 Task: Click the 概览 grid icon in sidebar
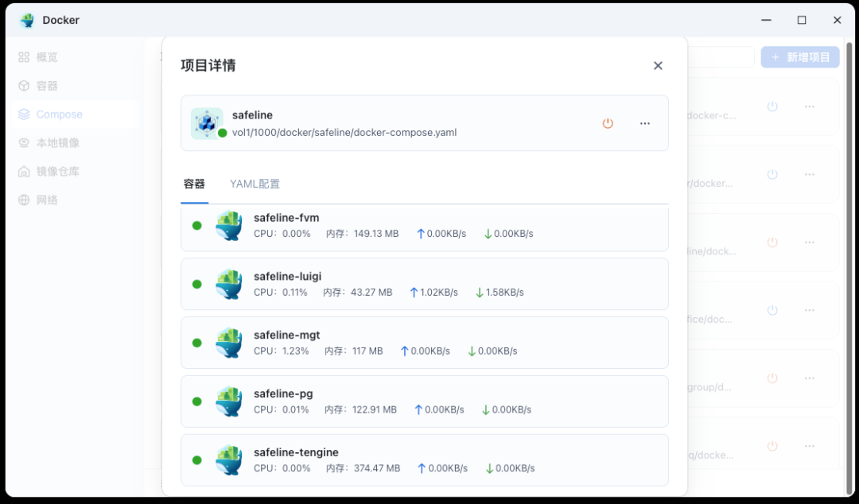pyautogui.click(x=24, y=57)
